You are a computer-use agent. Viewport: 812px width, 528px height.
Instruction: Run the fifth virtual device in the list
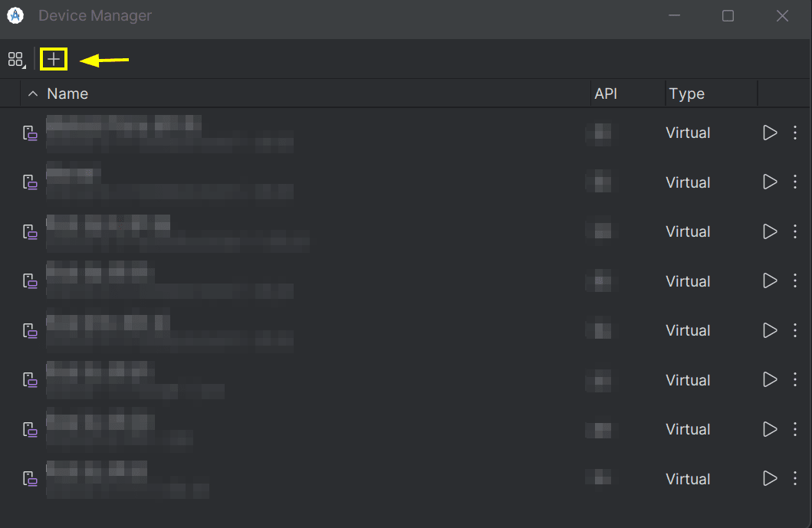(x=770, y=330)
